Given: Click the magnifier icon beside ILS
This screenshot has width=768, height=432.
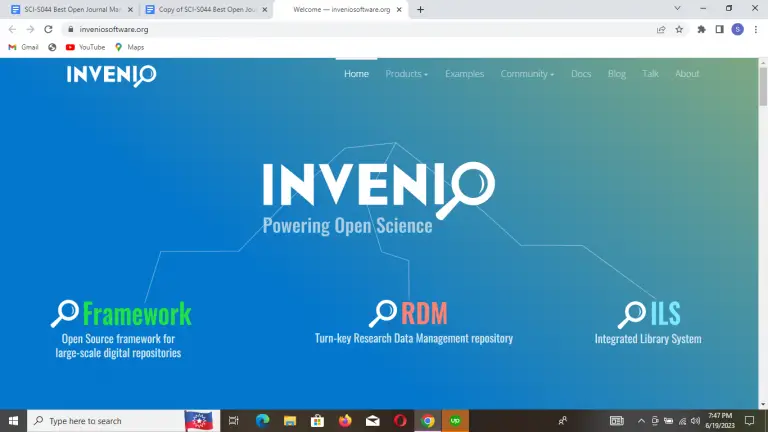Looking at the screenshot, I should 632,314.
